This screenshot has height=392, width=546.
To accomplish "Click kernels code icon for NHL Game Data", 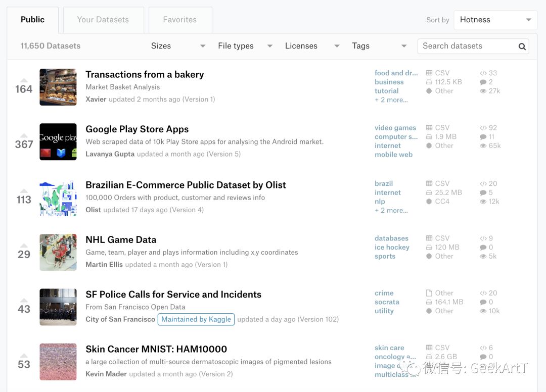I will pos(483,238).
